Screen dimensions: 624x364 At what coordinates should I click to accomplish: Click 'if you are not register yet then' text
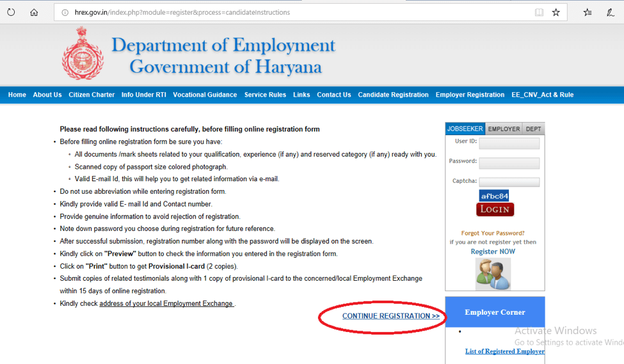click(493, 242)
